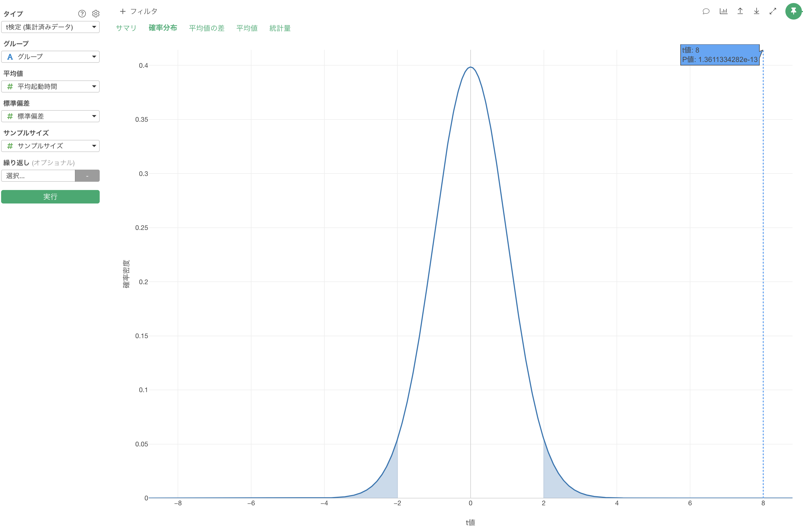Click the download arrow icon

tap(756, 11)
